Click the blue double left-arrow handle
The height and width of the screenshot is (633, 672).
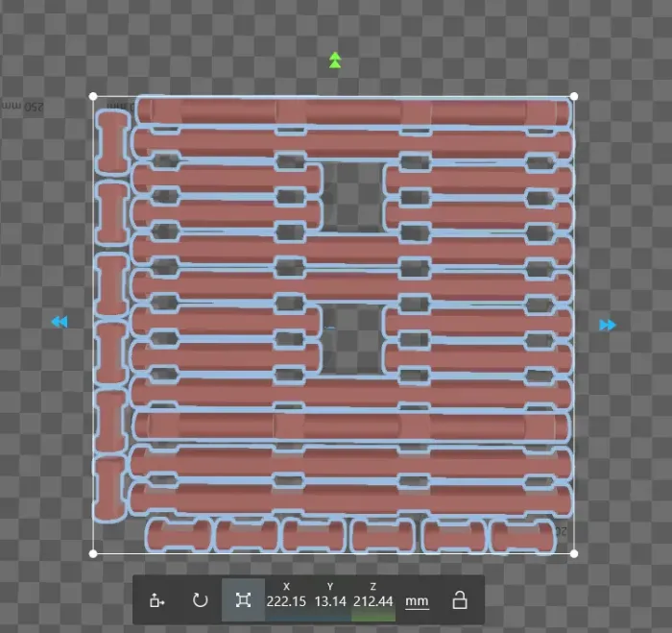[x=60, y=322]
